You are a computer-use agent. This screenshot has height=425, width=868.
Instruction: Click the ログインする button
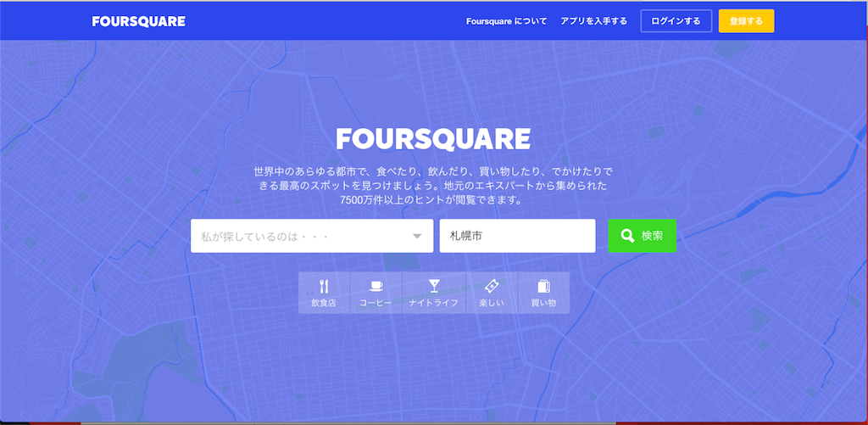pos(676,21)
